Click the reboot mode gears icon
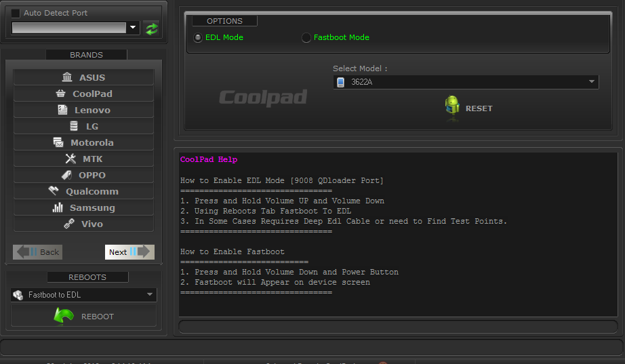This screenshot has width=625, height=364. tap(18, 295)
